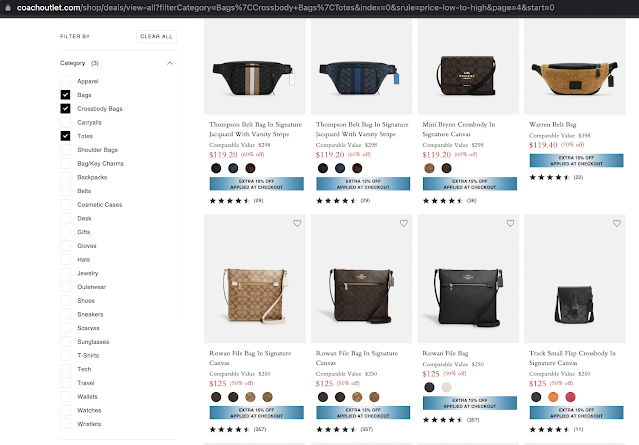Open Mini Brynn Crossbody In Signature Canvas link
This screenshot has width=639, height=445.
pos(458,129)
